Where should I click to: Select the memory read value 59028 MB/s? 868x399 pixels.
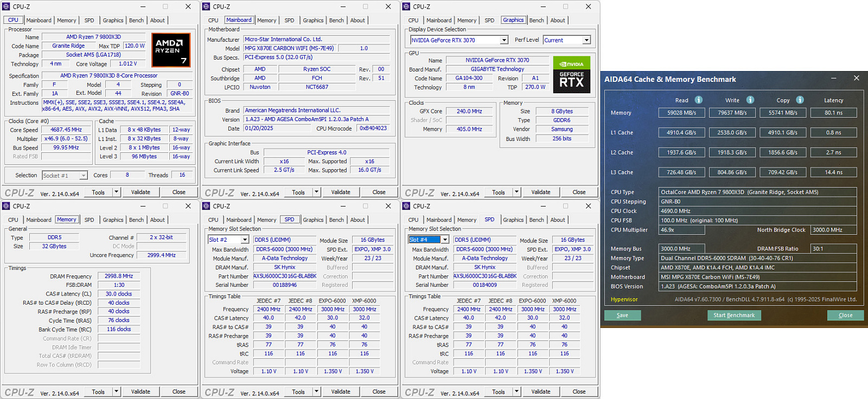[x=681, y=113]
